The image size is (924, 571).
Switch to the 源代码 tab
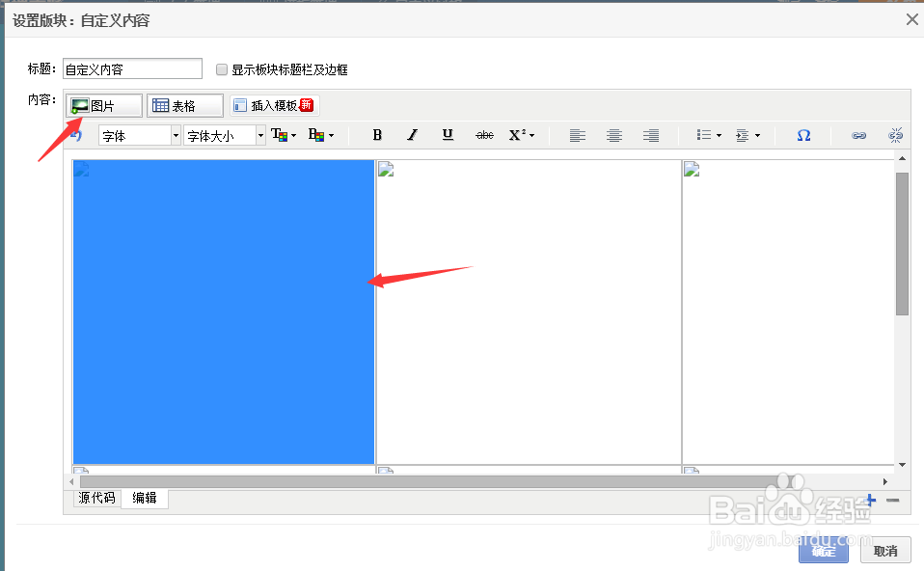[97, 498]
